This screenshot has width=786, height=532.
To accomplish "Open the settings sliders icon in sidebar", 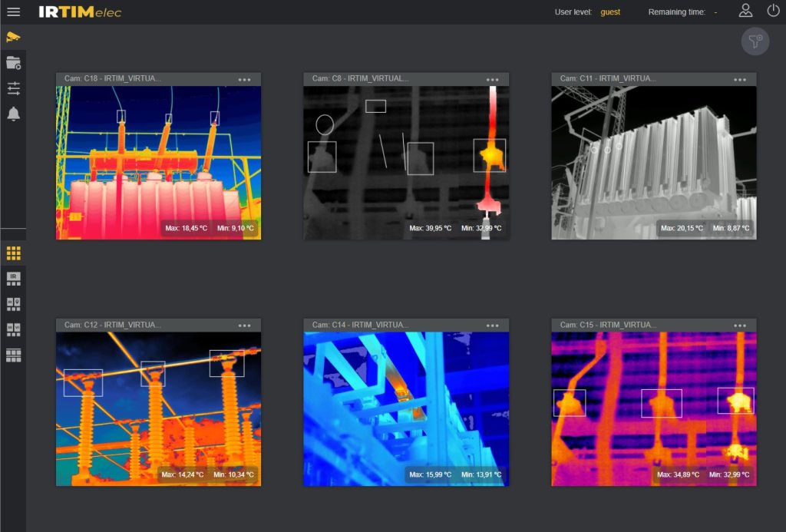I will coord(13,88).
